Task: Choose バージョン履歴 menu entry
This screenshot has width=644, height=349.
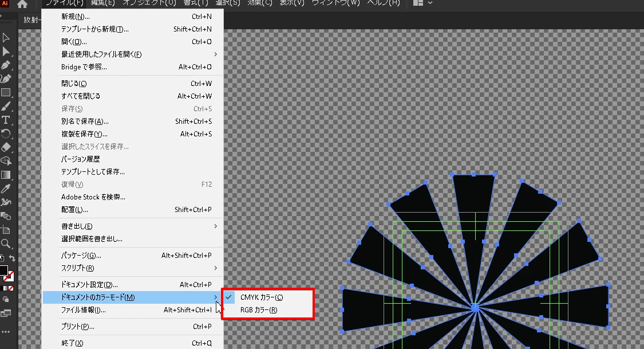Action: click(133, 159)
